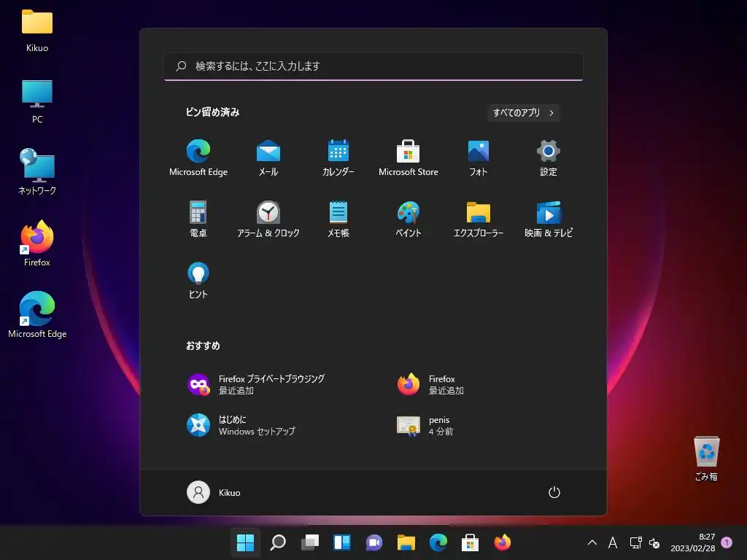Screen dimensions: 747x560
Task: Click the muted volume tray icon
Action: 654,542
